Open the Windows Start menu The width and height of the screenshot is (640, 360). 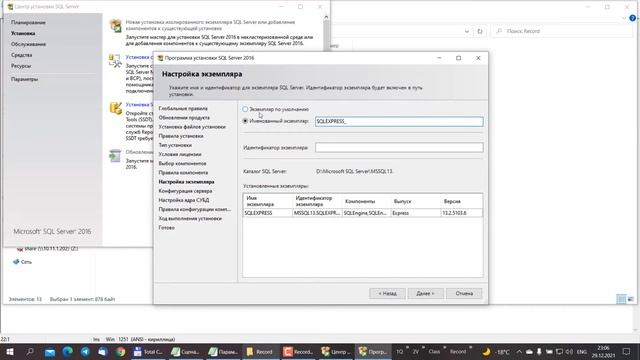pyautogui.click(x=9, y=351)
